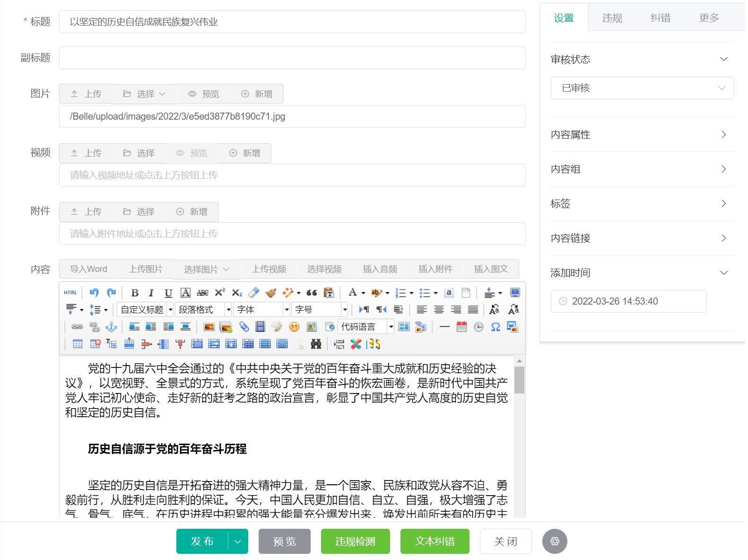Switch to the 违规 tab
This screenshot has height=560, width=748.
point(612,18)
